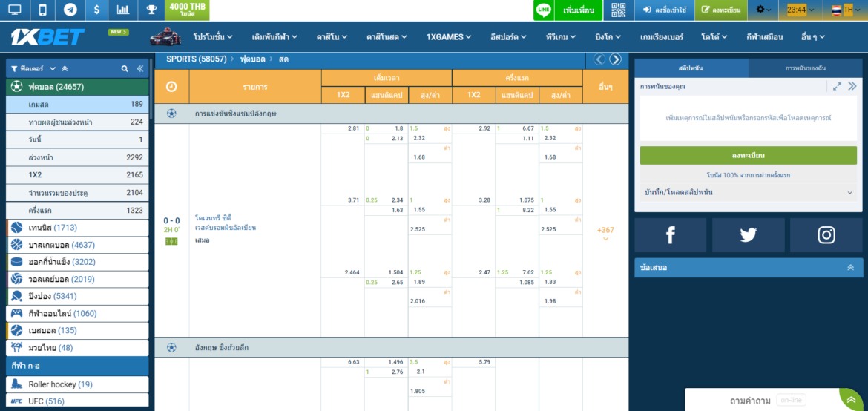Click the clock icon in table header

pyautogui.click(x=171, y=86)
